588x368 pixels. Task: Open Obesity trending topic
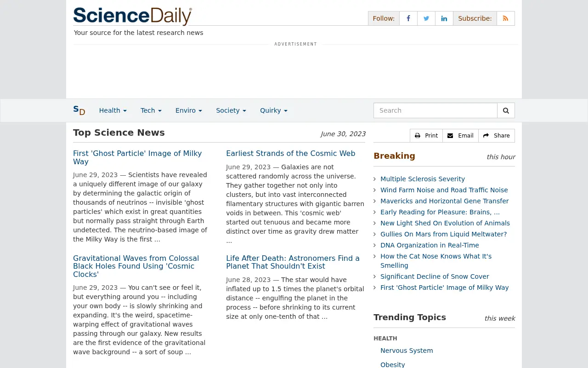click(x=393, y=364)
